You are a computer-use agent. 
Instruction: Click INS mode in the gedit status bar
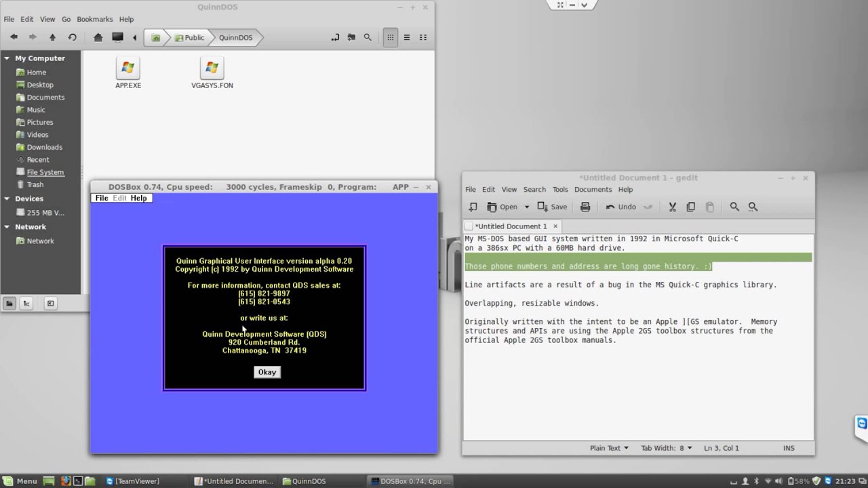point(789,448)
